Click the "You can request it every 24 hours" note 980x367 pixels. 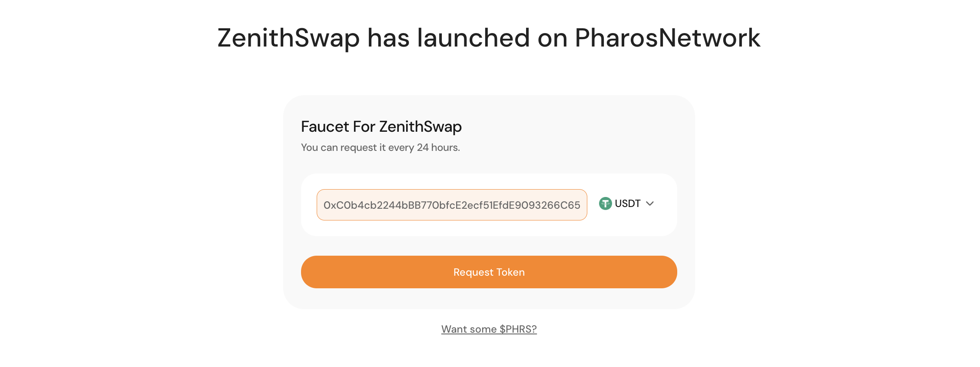(x=380, y=147)
